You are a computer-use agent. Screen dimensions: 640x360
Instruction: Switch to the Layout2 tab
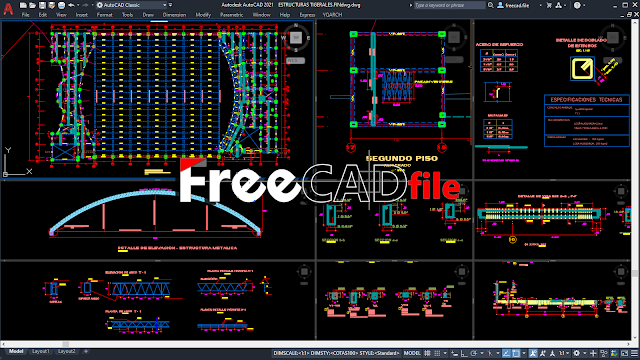67,351
